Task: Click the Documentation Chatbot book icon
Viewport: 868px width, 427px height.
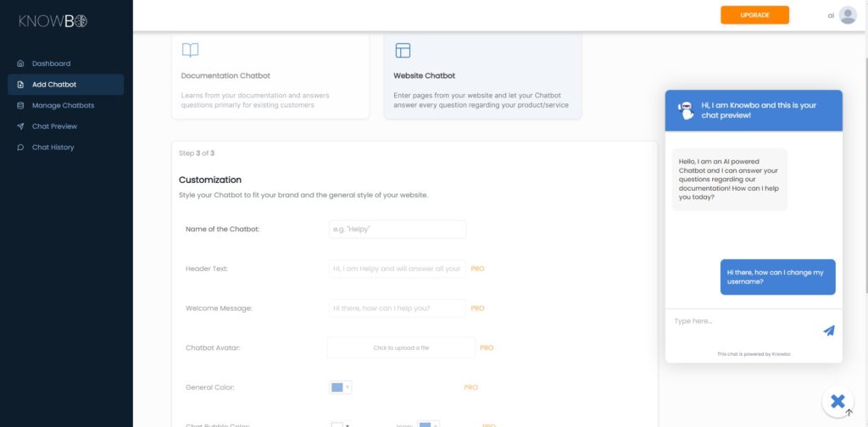Action: [190, 50]
